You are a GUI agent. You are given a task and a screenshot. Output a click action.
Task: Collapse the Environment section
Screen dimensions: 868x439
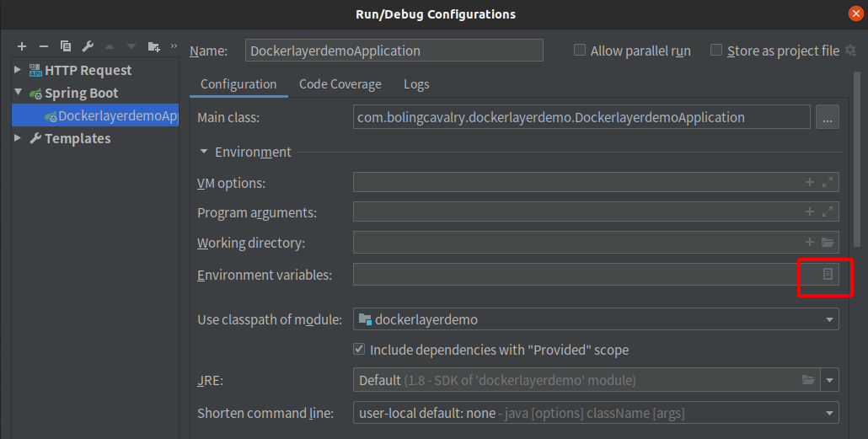pos(204,152)
